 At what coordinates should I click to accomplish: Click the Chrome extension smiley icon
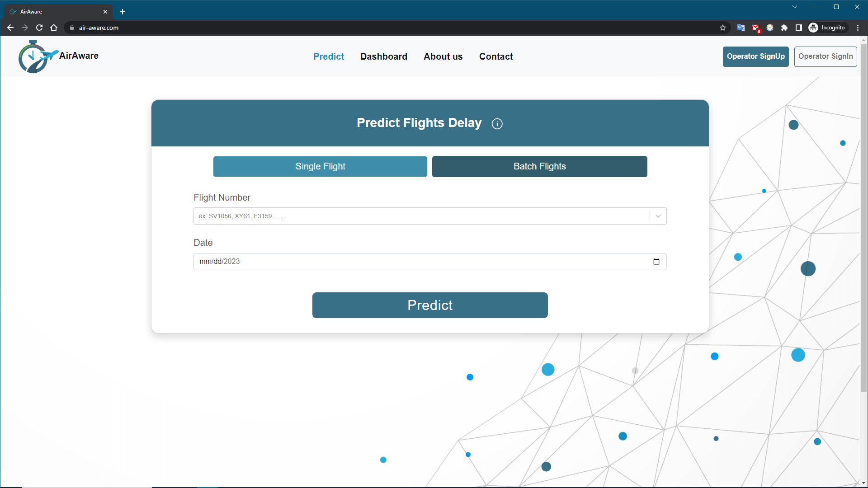click(x=770, y=28)
